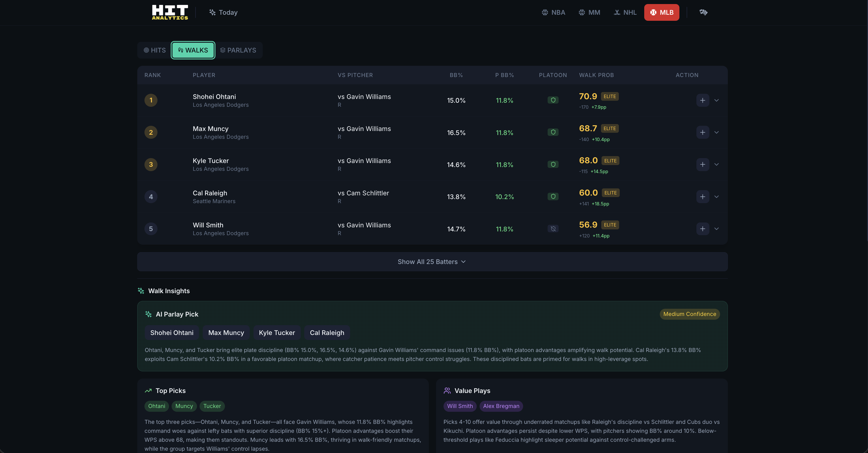868x453 pixels.
Task: Click the disabled platoon icon for Will Smith
Action: [553, 229]
